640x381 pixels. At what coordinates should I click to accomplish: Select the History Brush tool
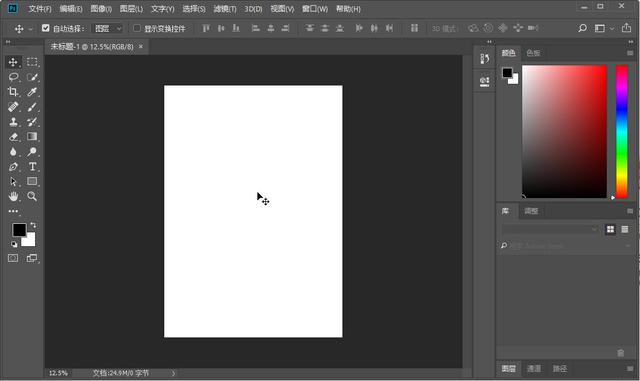[x=32, y=122]
